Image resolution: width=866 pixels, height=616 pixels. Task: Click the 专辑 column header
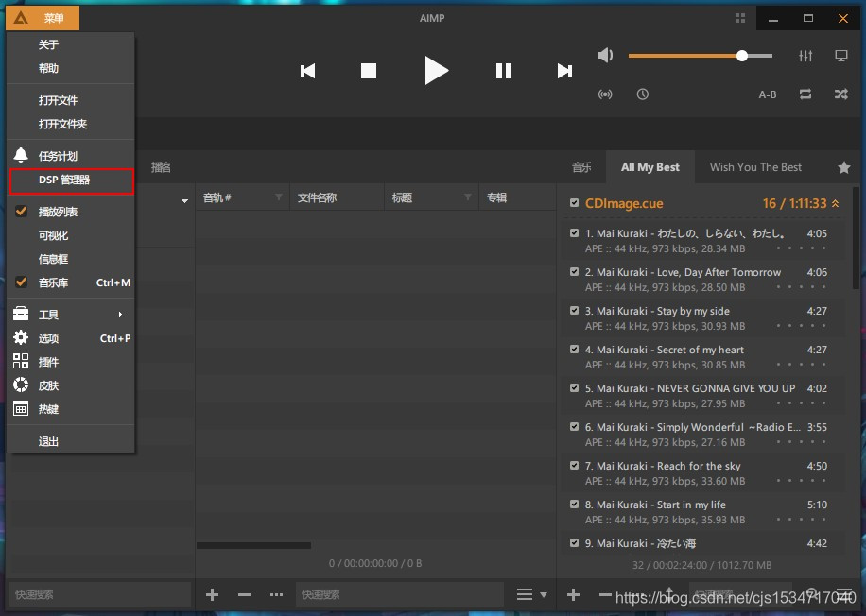click(517, 197)
